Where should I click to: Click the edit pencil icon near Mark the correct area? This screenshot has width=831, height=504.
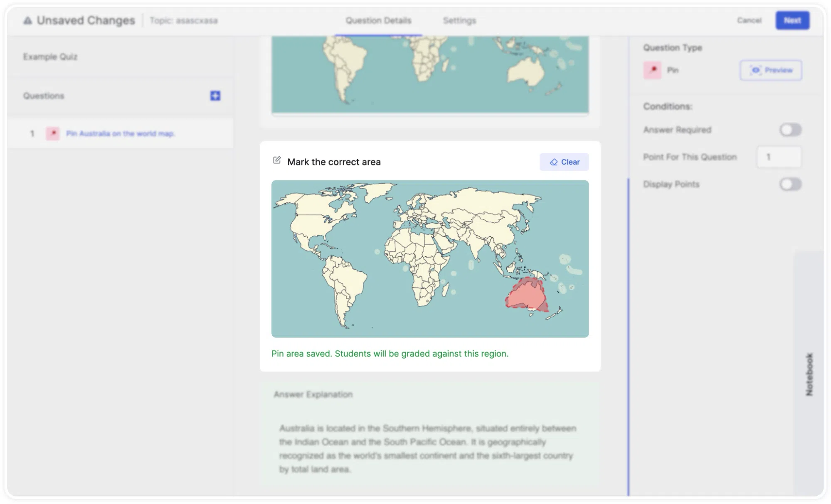click(x=277, y=160)
